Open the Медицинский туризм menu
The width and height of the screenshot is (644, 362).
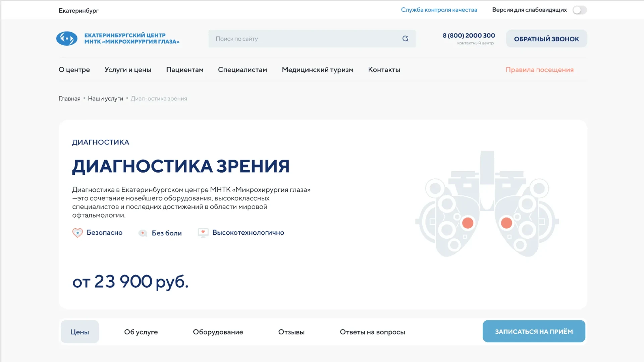318,70
